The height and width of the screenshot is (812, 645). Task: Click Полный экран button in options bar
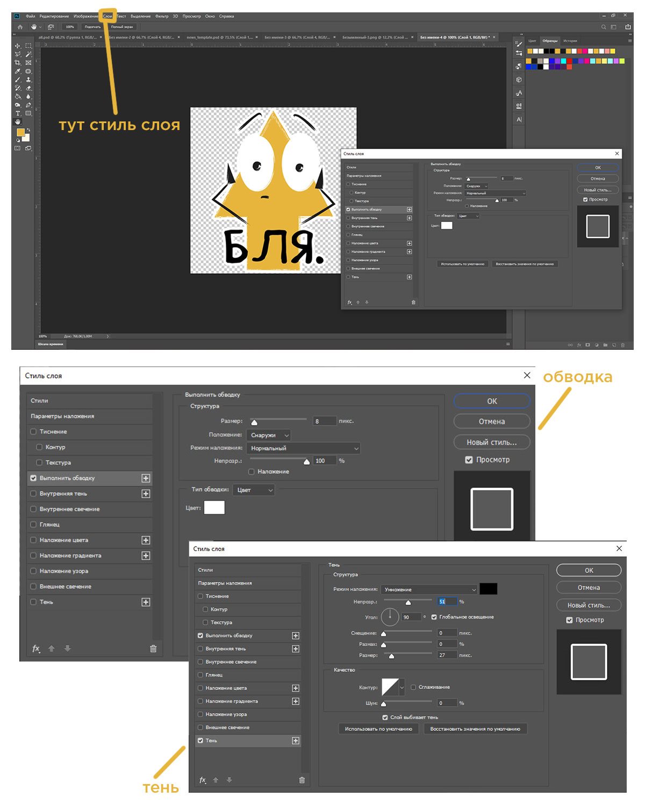[x=122, y=26]
